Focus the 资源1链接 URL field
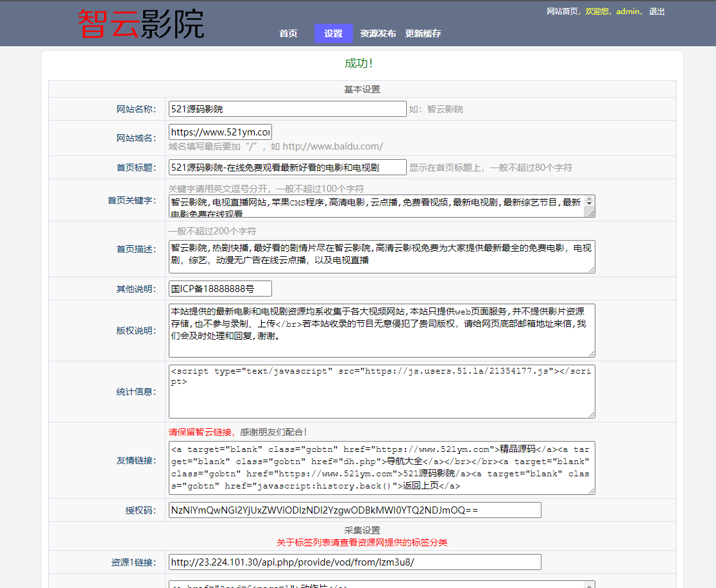This screenshot has height=588, width=716. (x=355, y=562)
